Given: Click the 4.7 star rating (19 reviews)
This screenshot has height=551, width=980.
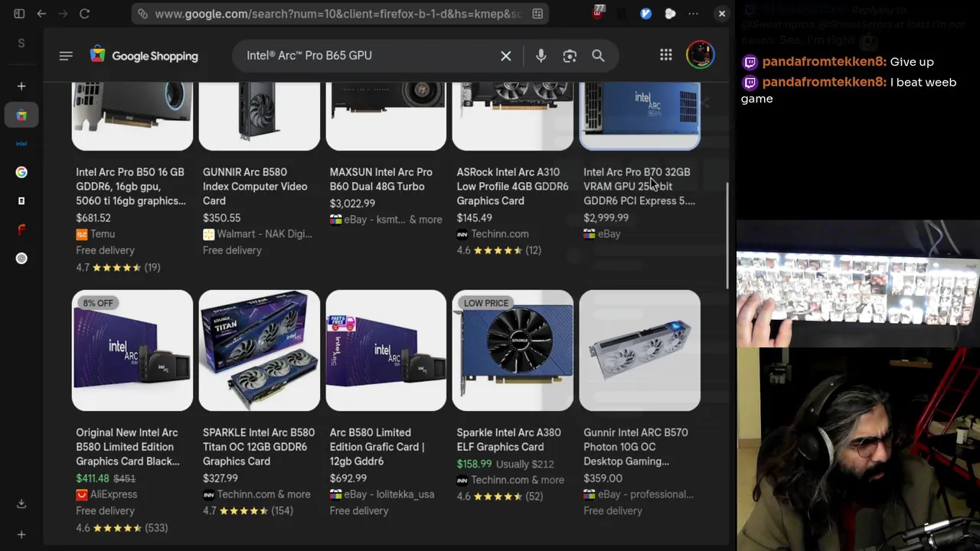Looking at the screenshot, I should [118, 268].
